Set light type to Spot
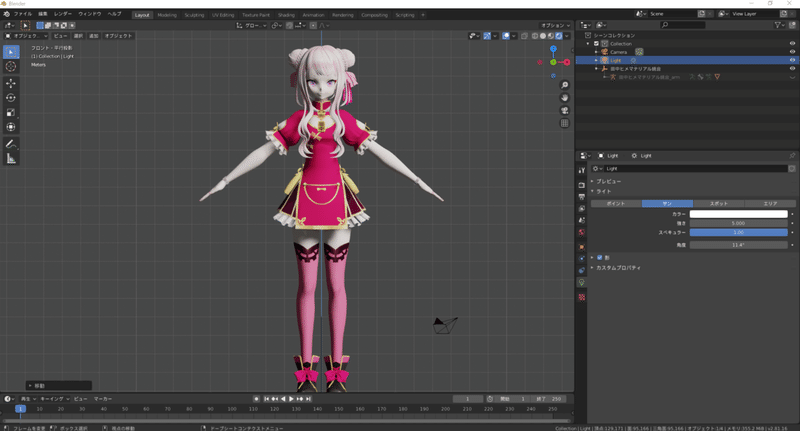Image resolution: width=800 pixels, height=431 pixels. (718, 204)
